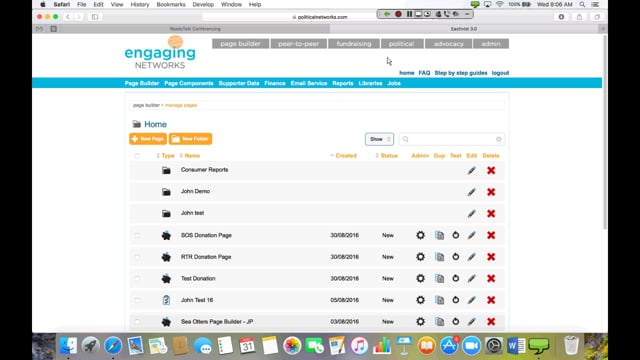Delete the RTR Donation Page

pos(491,257)
